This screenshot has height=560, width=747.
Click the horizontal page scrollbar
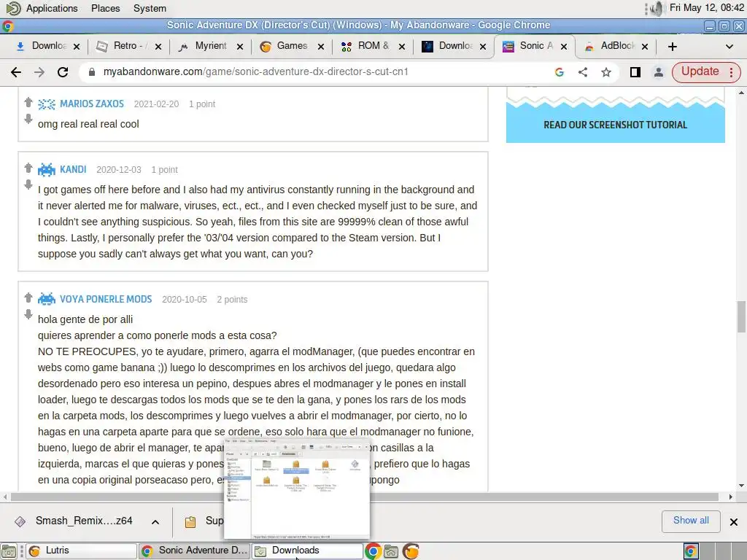click(x=365, y=497)
